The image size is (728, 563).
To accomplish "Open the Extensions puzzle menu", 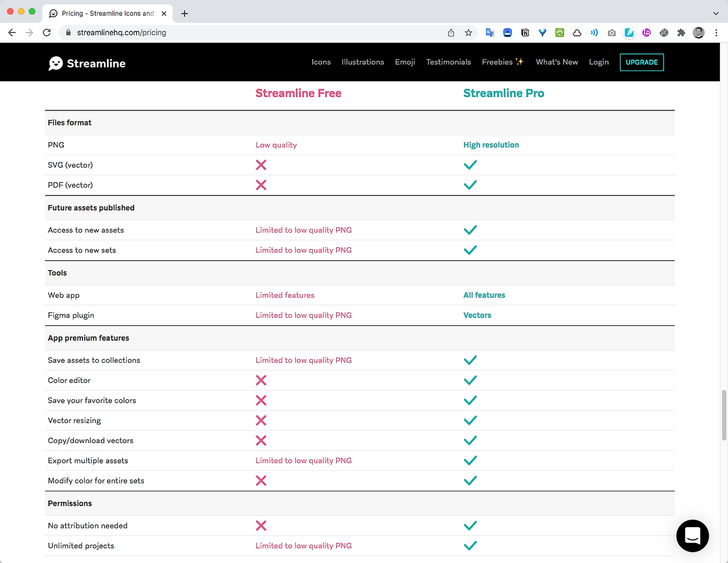I will [681, 33].
